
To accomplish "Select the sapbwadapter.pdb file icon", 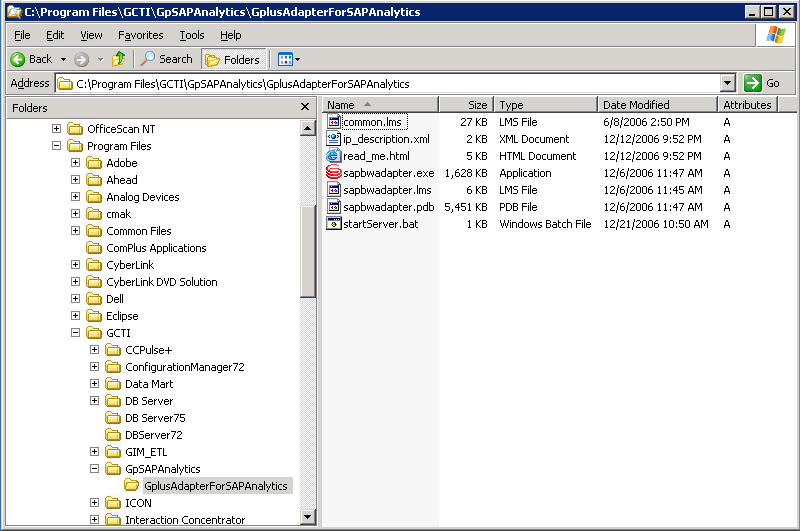I will click(x=335, y=207).
